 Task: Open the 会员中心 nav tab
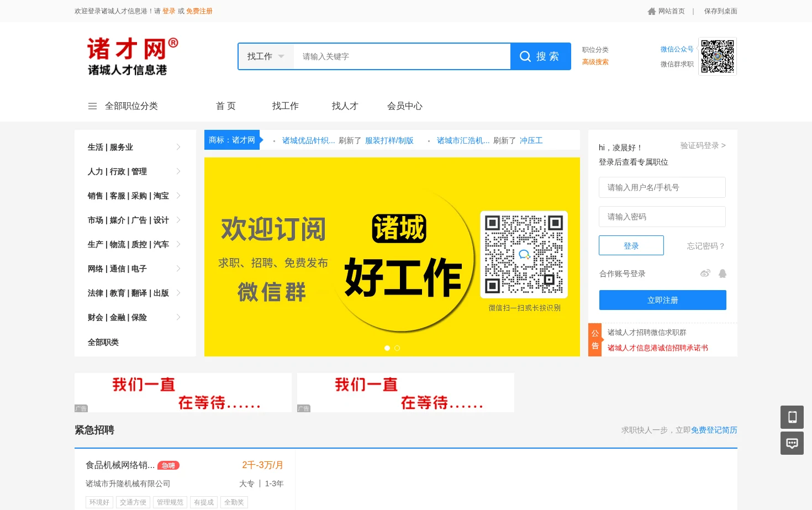405,106
